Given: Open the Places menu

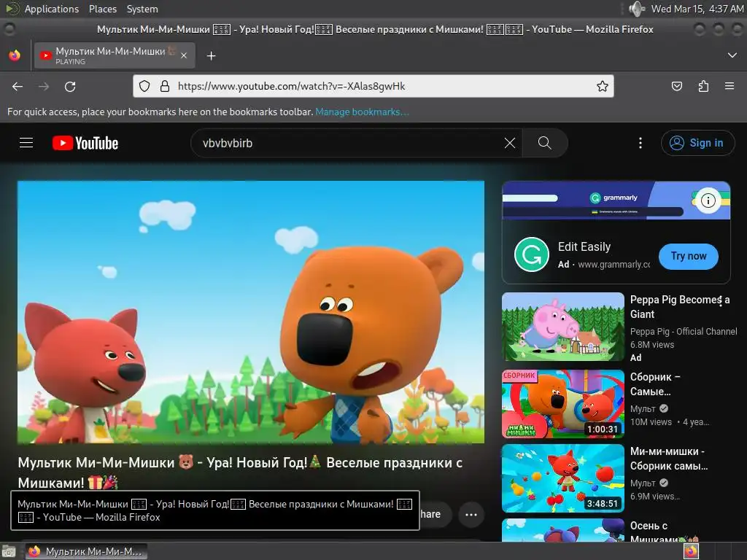Looking at the screenshot, I should point(102,9).
